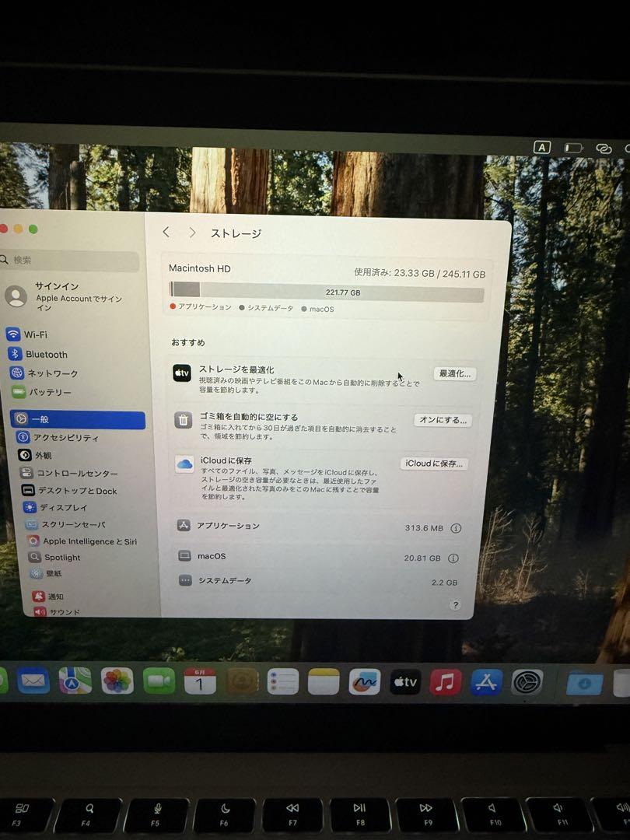Select 一般 in sidebar
Screen dimensions: 630x840
[x=78, y=419]
